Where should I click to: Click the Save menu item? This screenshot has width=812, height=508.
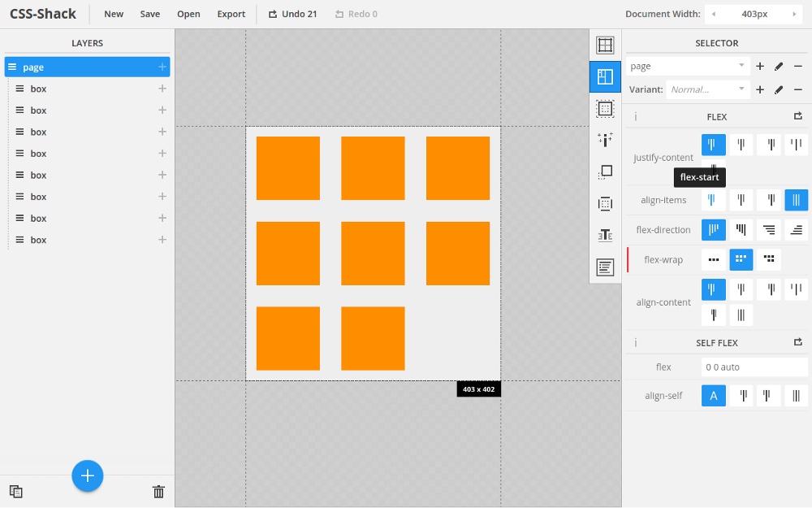(150, 14)
